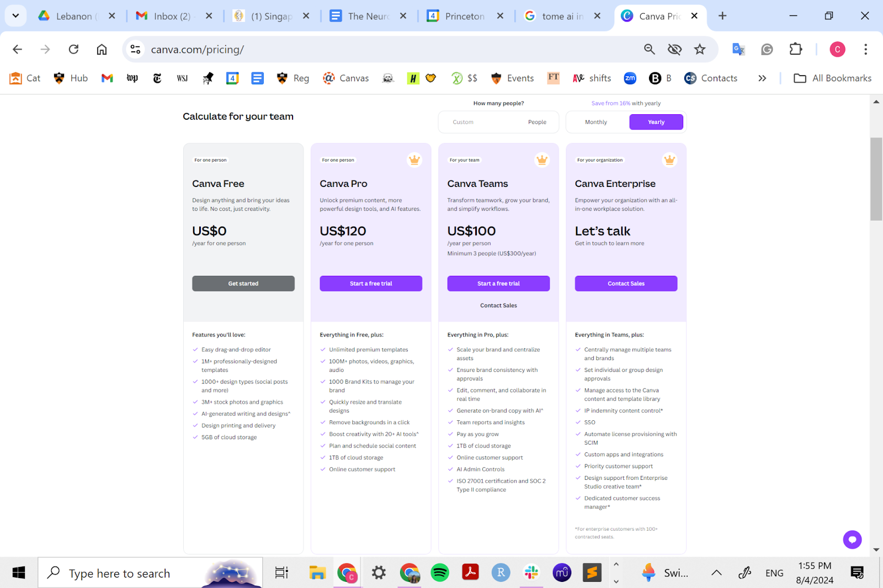The image size is (883, 588).
Task: Open All Bookmarks folder
Action: (833, 78)
